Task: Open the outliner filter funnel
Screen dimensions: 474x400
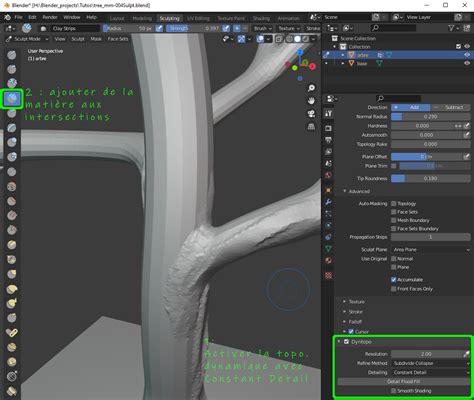Action: (x=451, y=28)
